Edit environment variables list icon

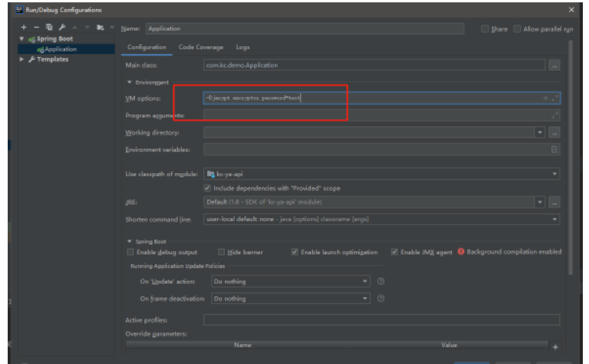pyautogui.click(x=554, y=149)
